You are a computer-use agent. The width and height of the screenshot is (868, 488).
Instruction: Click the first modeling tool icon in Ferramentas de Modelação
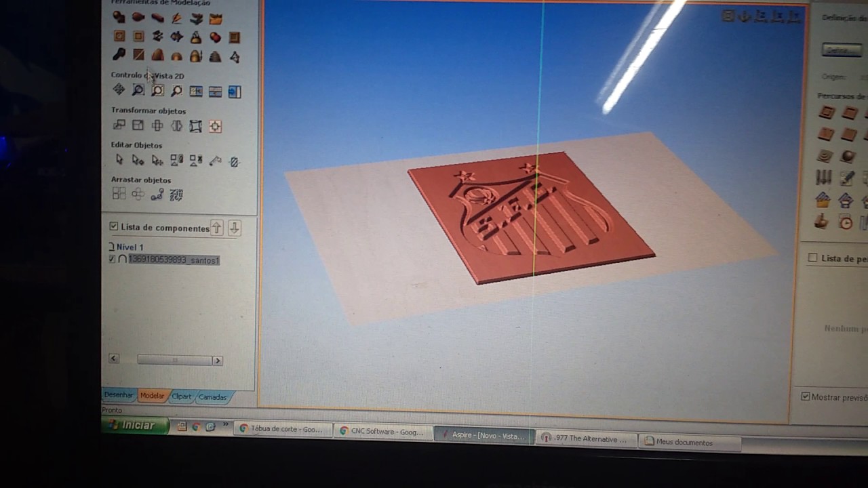[119, 17]
